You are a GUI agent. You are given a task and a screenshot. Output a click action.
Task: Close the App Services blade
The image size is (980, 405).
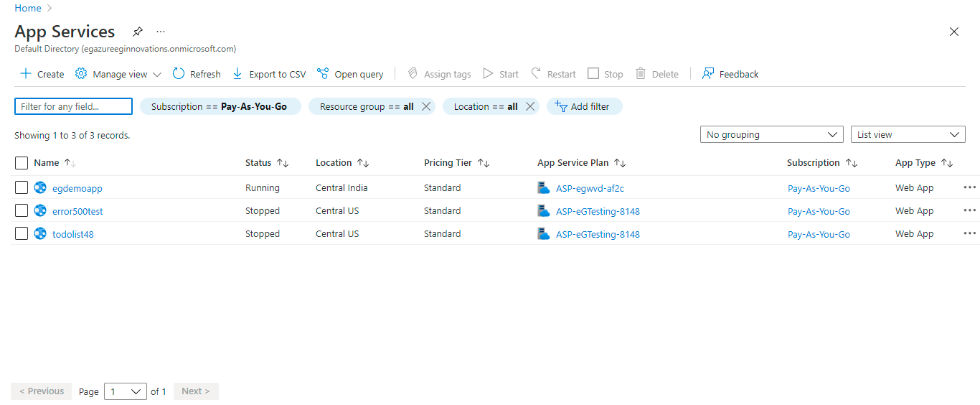coord(954,32)
